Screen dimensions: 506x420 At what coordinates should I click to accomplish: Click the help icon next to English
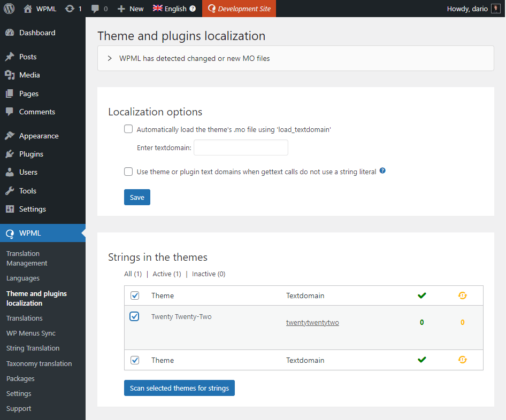coord(193,9)
